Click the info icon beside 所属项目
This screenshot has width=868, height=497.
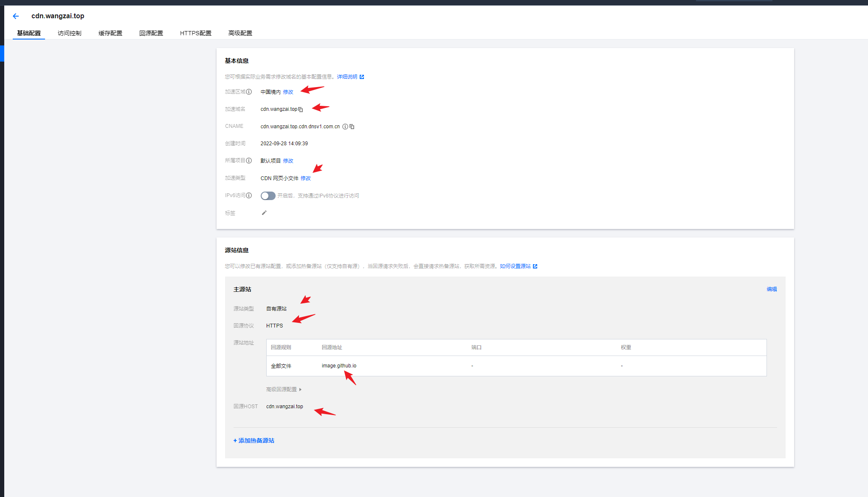249,161
